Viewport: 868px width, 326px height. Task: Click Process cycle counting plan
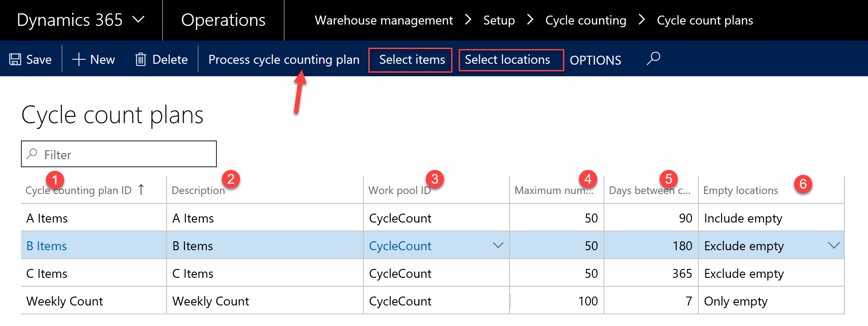coord(284,60)
